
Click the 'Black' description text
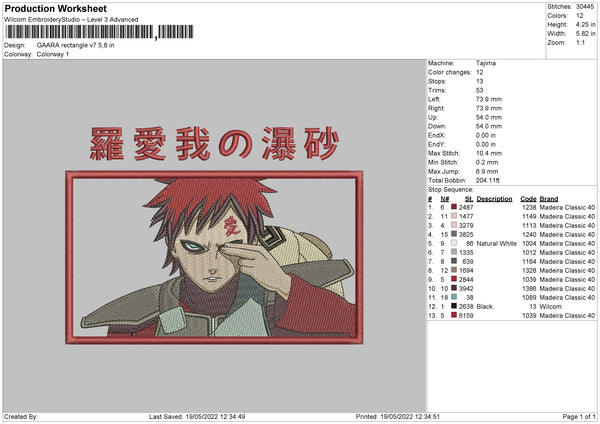tap(484, 307)
